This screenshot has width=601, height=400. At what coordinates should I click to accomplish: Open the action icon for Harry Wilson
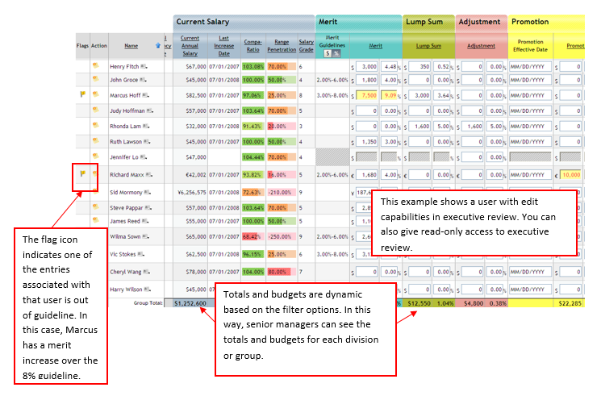coord(96,290)
